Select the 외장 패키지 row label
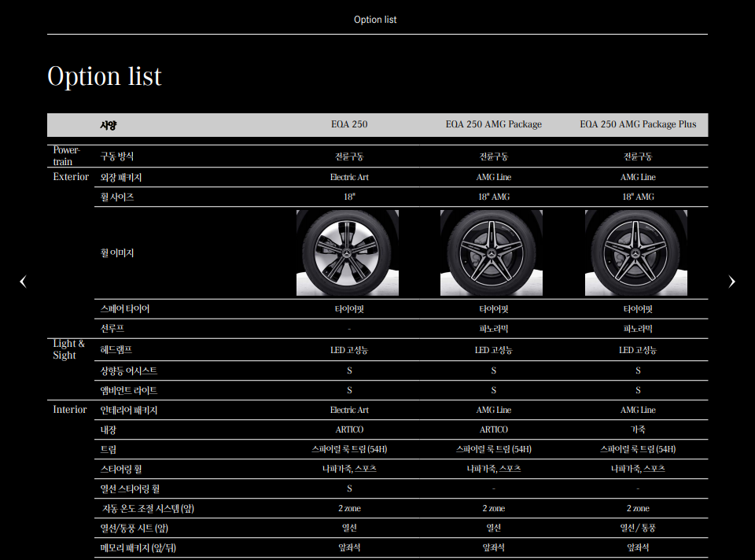Image resolution: width=755 pixels, height=560 pixels. click(x=121, y=177)
